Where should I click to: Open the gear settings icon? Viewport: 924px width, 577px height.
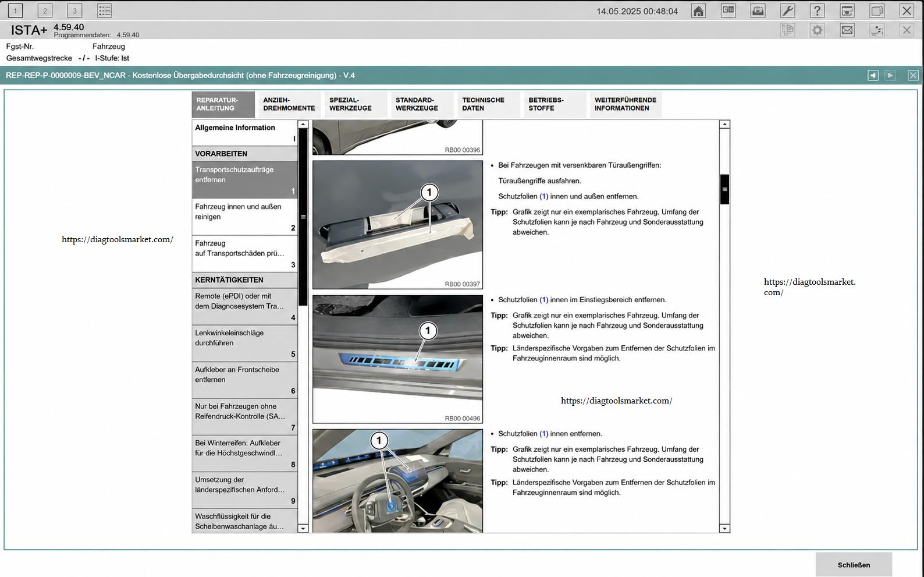coord(817,30)
